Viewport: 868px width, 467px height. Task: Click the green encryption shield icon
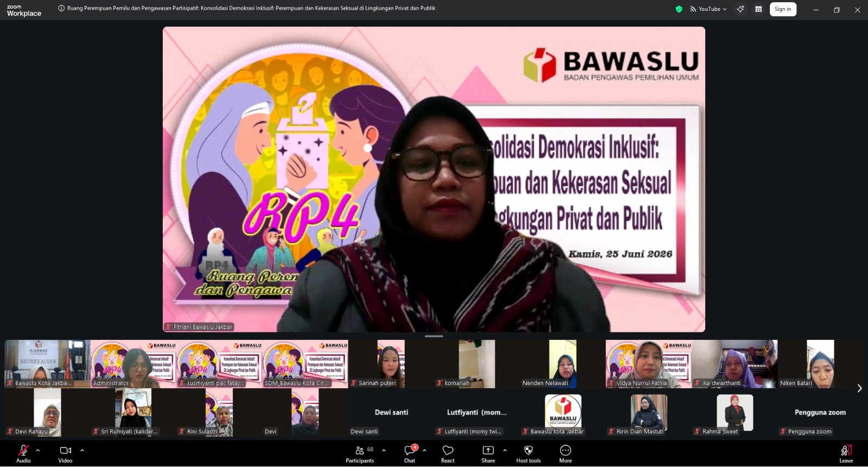tap(679, 9)
